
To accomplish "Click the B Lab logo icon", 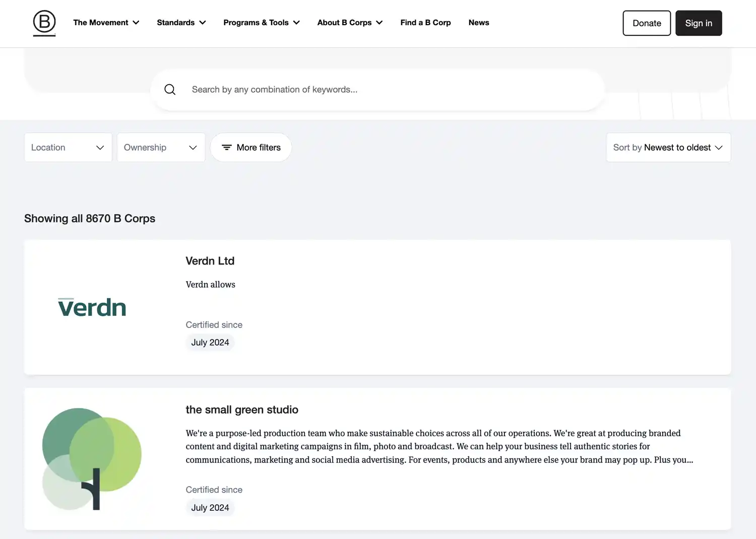I will click(x=44, y=23).
